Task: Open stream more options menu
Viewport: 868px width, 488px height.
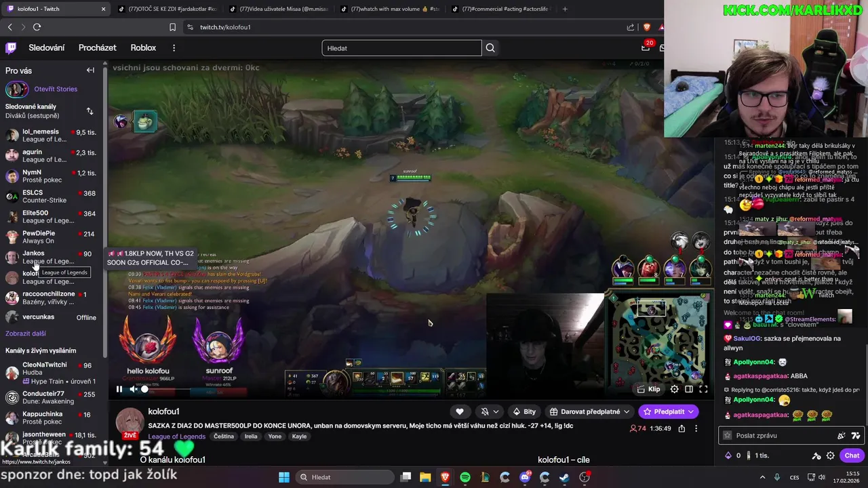Action: coord(696,428)
